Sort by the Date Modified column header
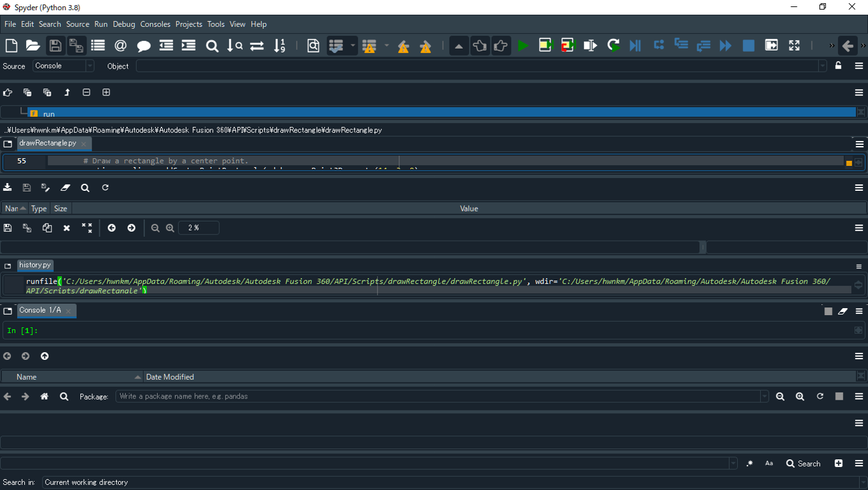The image size is (868, 490). (x=170, y=377)
